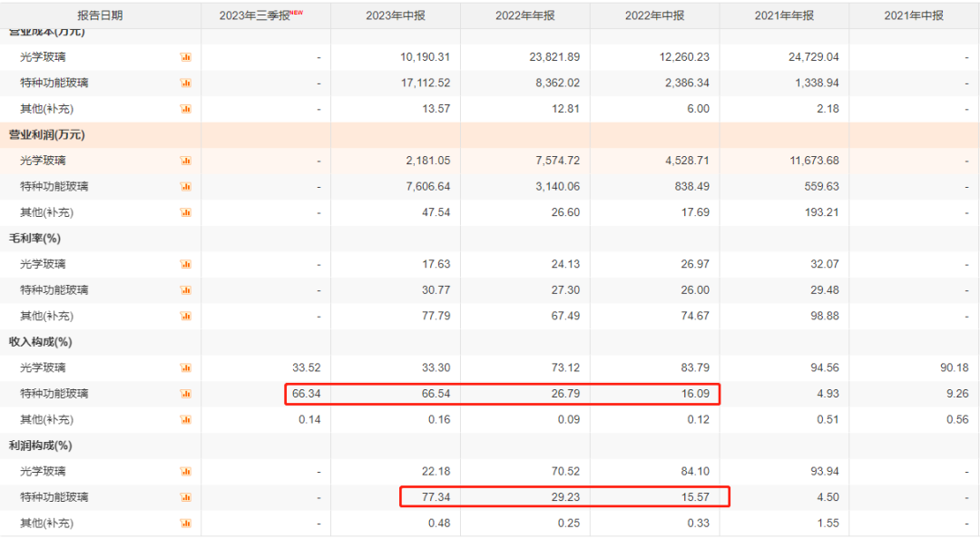Click the 收入构成(%) section label
980x539 pixels.
point(40,342)
